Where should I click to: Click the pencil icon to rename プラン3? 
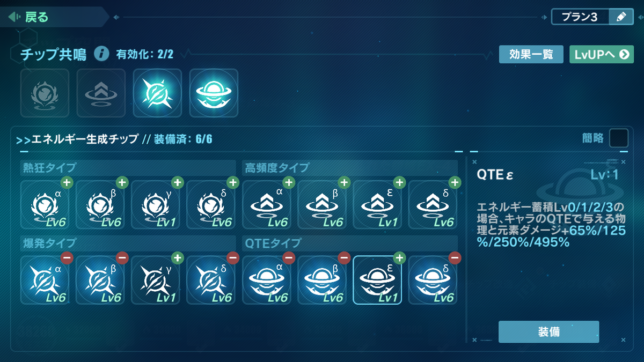click(x=621, y=17)
